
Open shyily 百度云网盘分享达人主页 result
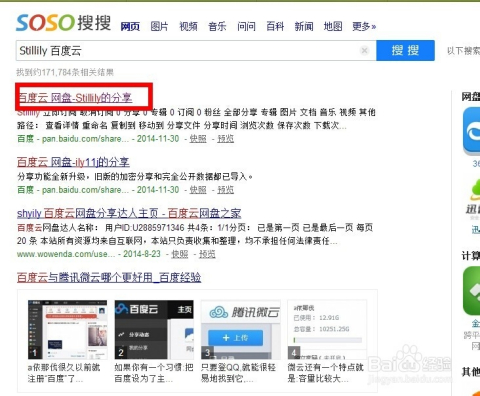click(129, 213)
